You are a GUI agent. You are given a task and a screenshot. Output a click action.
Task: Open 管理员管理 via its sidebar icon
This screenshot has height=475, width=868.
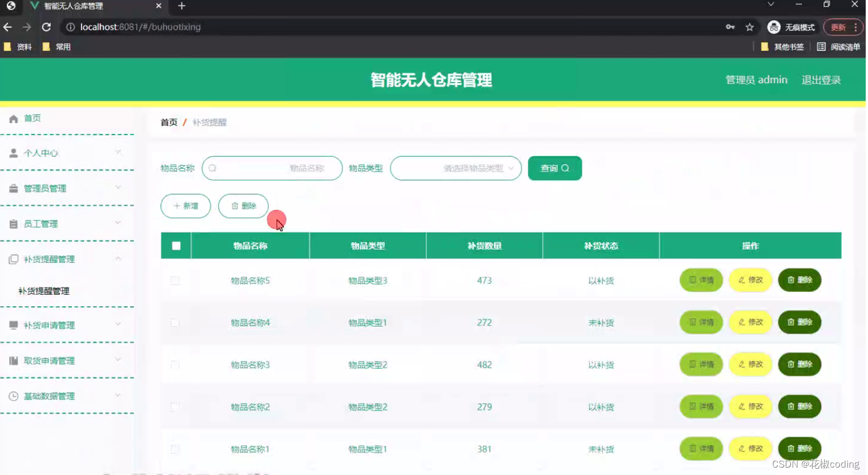tap(13, 188)
